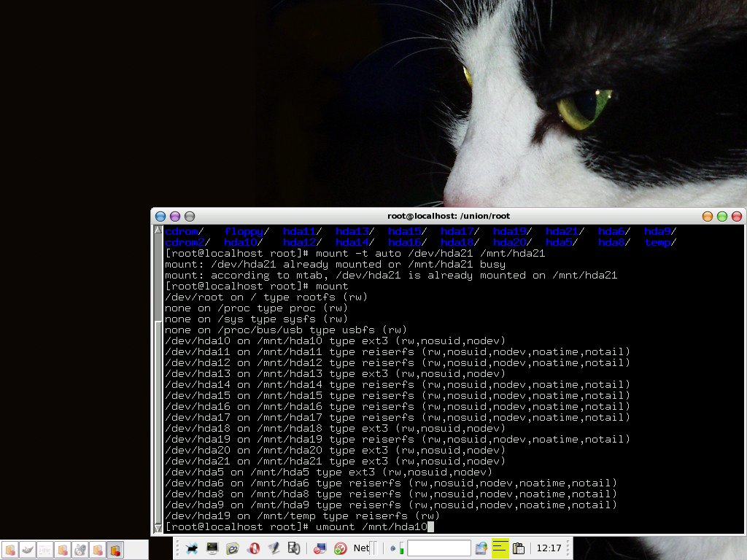
Task: Click the globe with computer network icon
Action: coord(481,548)
